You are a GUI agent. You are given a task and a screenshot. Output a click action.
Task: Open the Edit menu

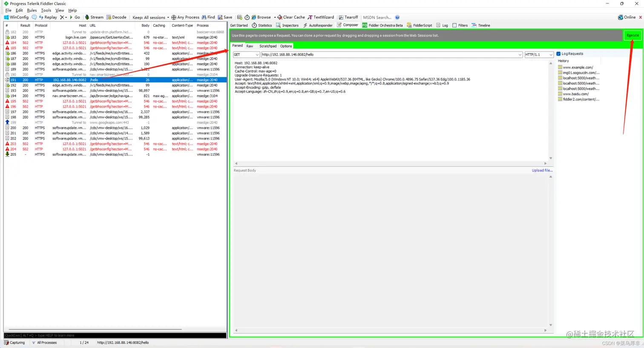[19, 10]
